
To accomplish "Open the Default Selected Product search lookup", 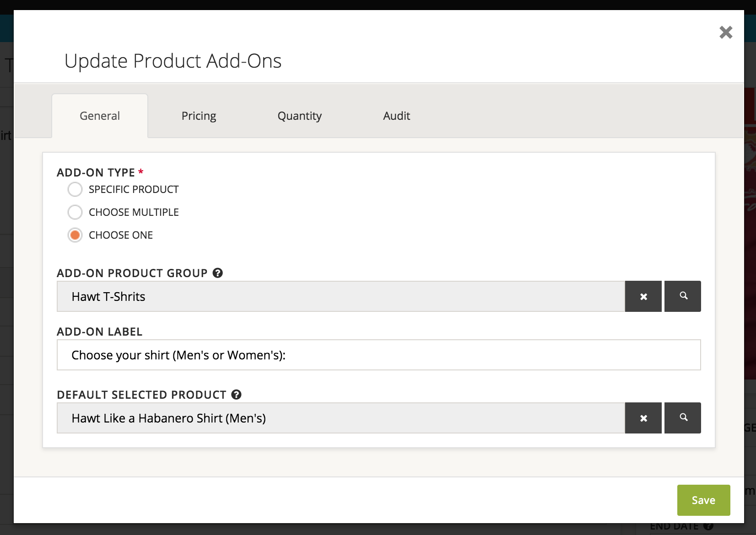I will click(682, 417).
